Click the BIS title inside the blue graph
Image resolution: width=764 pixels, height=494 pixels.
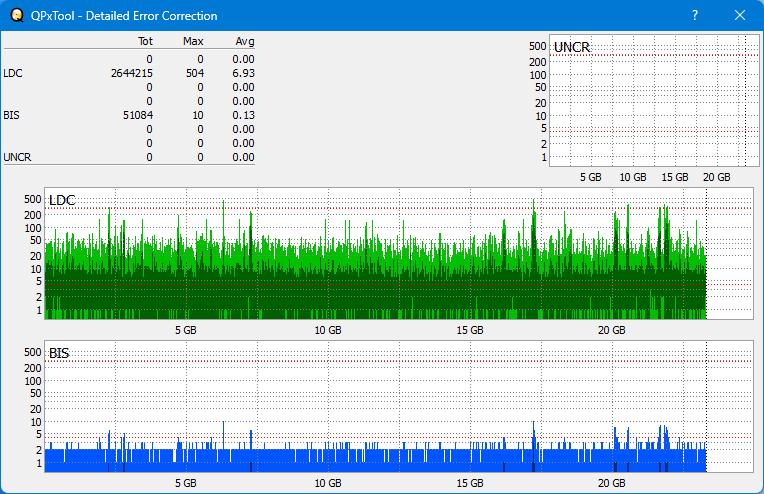point(59,353)
